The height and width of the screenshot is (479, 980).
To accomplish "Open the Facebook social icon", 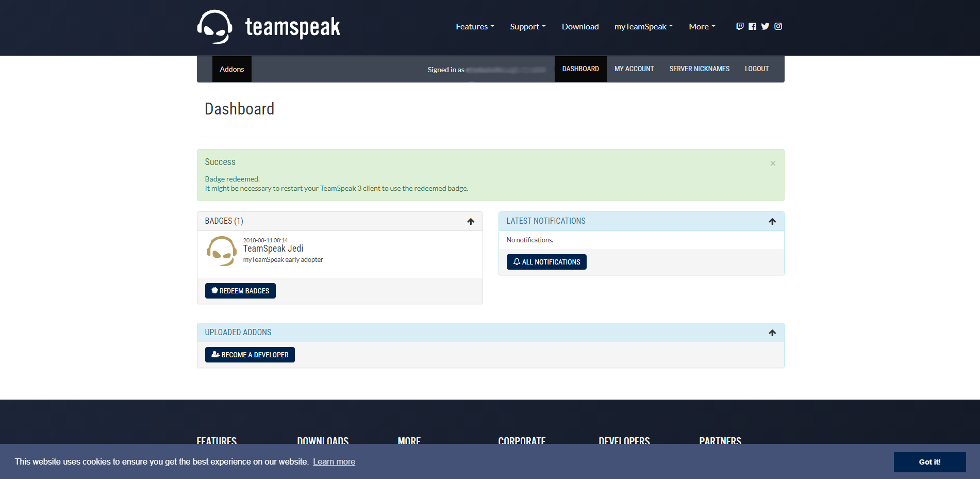I will tap(753, 26).
